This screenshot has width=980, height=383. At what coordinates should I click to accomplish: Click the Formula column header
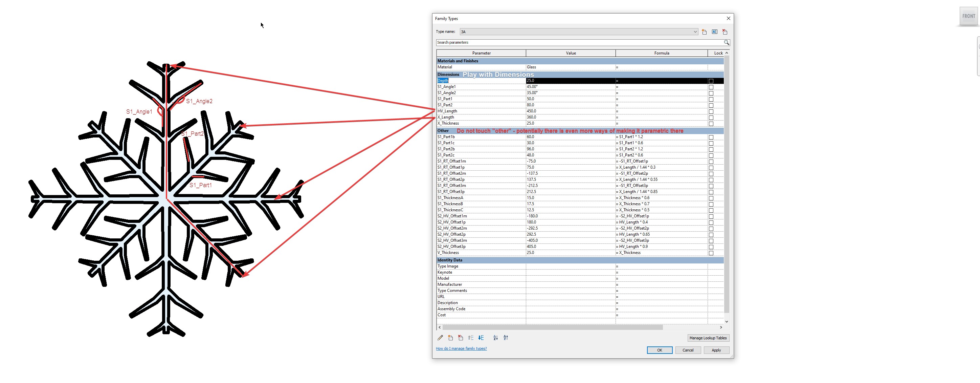pos(662,53)
